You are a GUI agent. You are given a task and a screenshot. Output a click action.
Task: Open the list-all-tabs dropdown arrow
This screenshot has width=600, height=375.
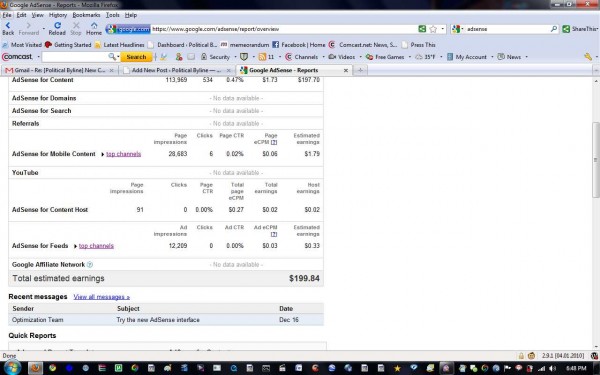pyautogui.click(x=595, y=70)
